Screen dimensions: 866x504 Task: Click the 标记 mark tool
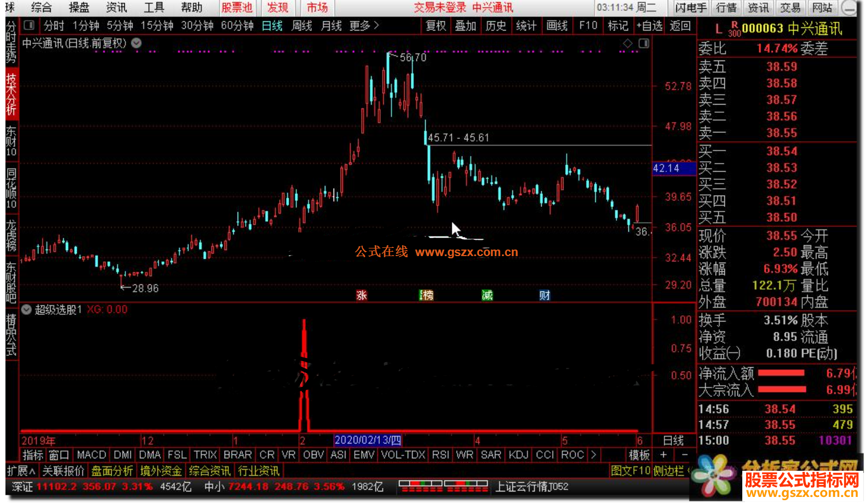click(618, 25)
